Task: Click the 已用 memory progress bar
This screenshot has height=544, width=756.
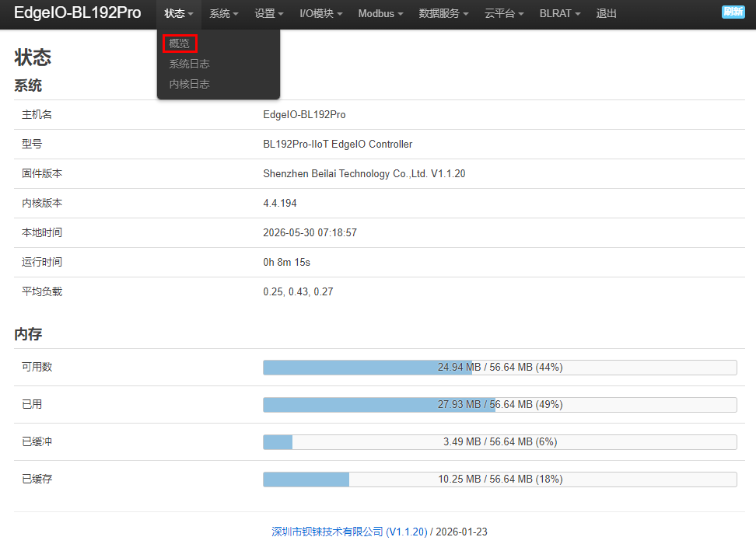Action: 500,404
